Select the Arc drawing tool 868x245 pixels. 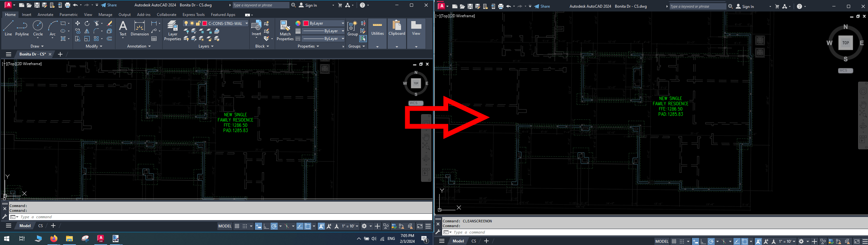[x=53, y=28]
